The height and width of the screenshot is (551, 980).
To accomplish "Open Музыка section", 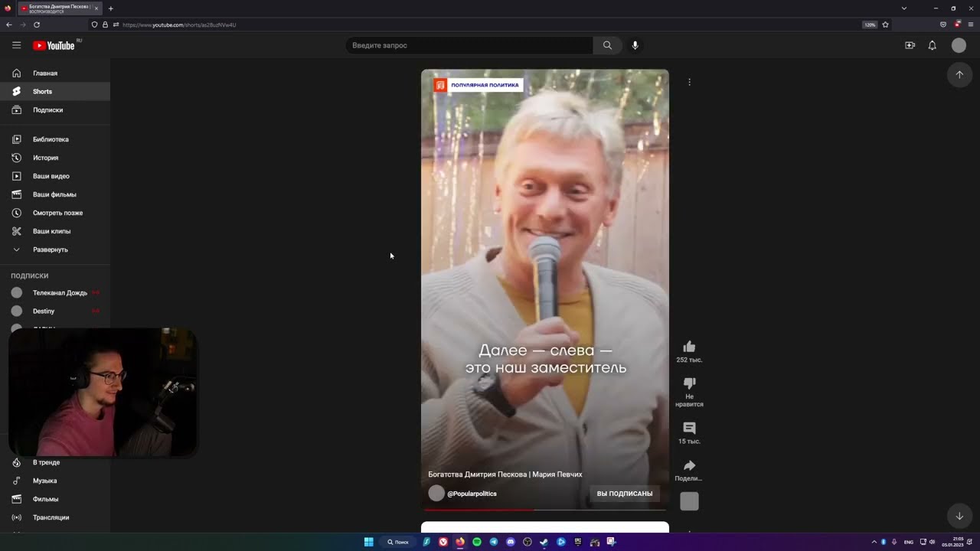I will pos(55,481).
